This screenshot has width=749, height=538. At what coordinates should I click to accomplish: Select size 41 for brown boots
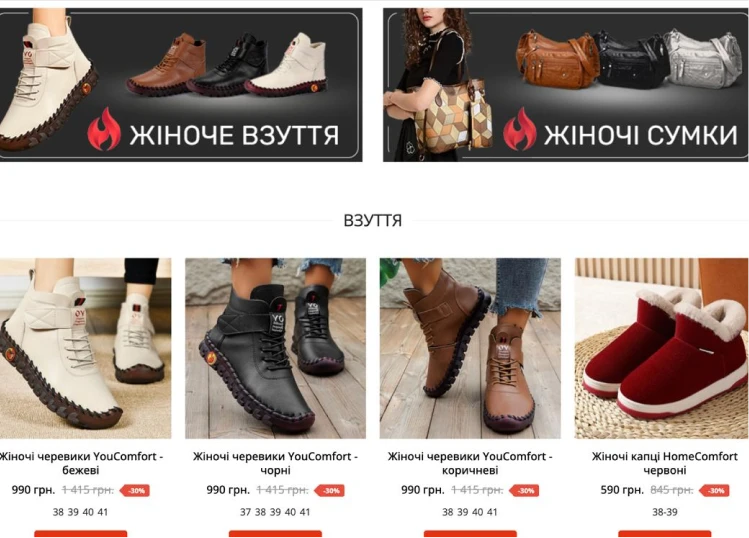[492, 512]
